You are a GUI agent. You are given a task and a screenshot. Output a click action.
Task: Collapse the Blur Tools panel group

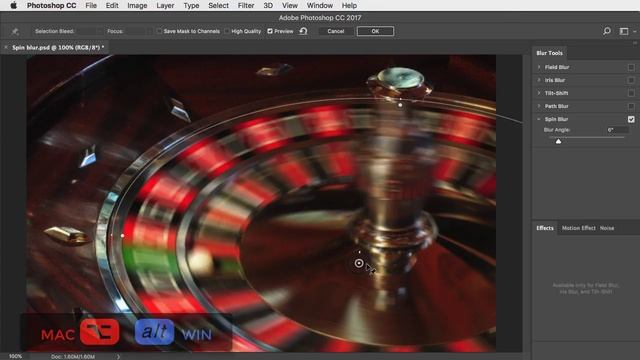pyautogui.click(x=635, y=42)
